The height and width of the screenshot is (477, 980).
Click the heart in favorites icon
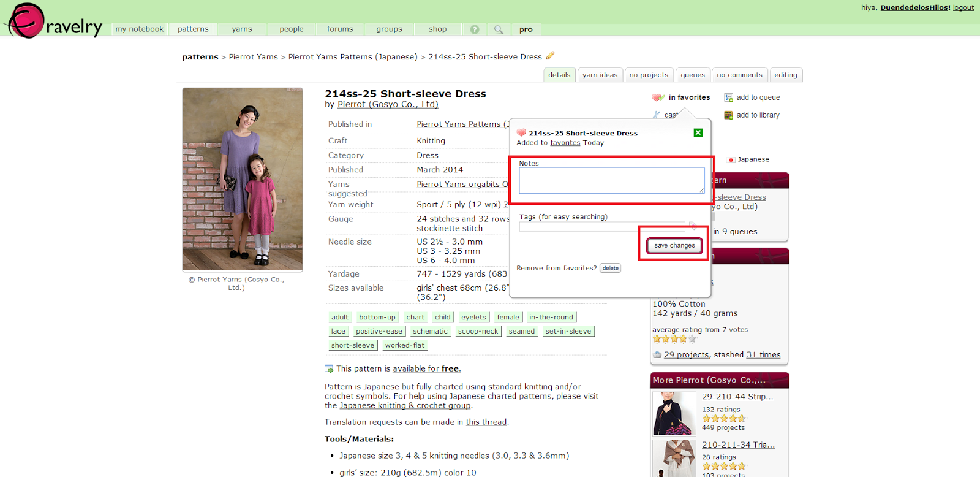click(658, 97)
